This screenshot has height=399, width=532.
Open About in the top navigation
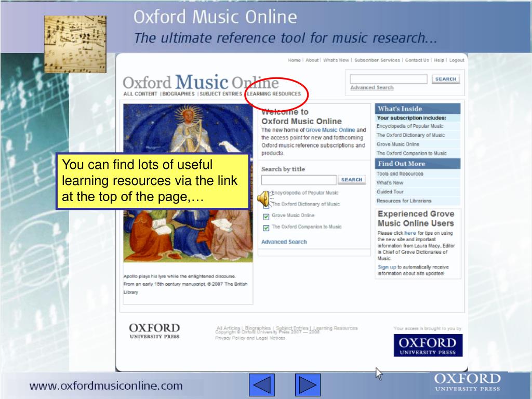click(312, 60)
